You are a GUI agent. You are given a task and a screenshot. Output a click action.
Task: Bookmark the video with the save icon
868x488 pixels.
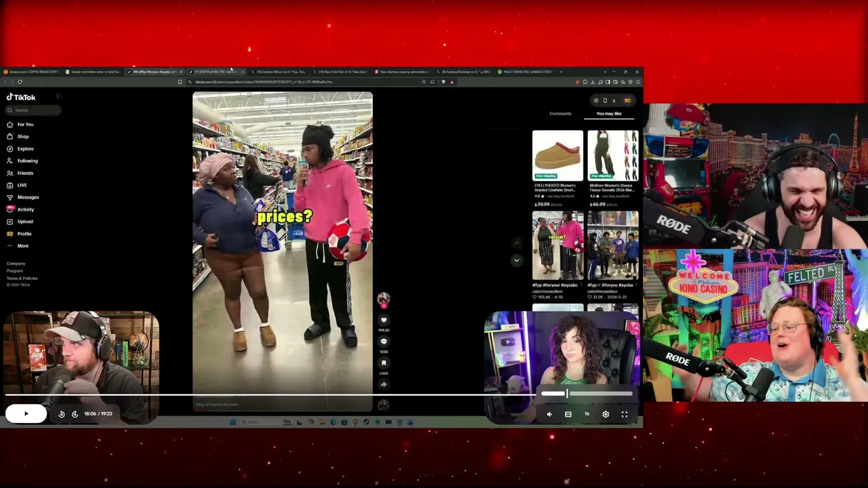coord(384,363)
